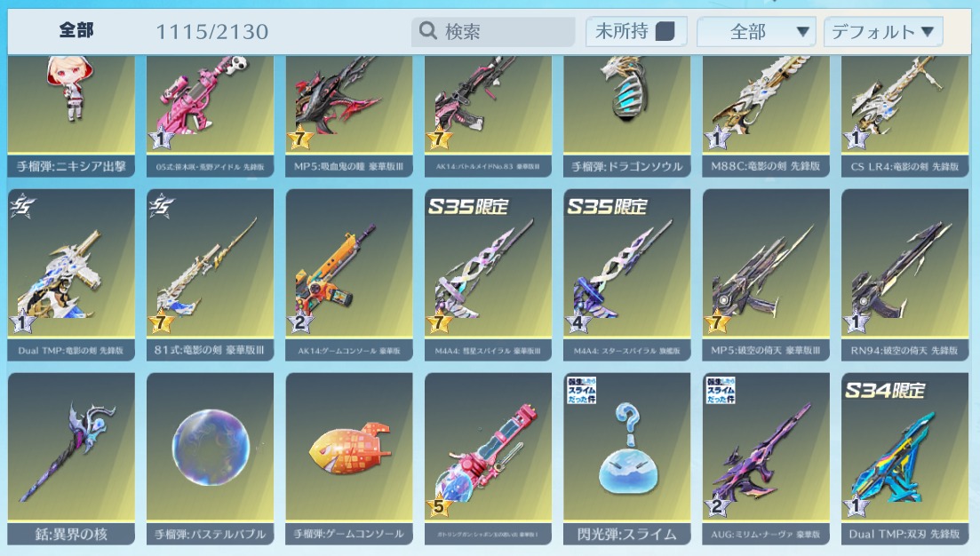Select the S35限定 M4A4 star 7 skin
980x556 pixels.
tap(488, 274)
